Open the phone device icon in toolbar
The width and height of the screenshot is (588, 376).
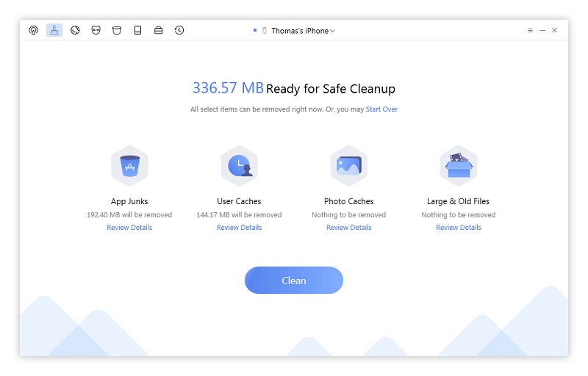click(x=137, y=30)
